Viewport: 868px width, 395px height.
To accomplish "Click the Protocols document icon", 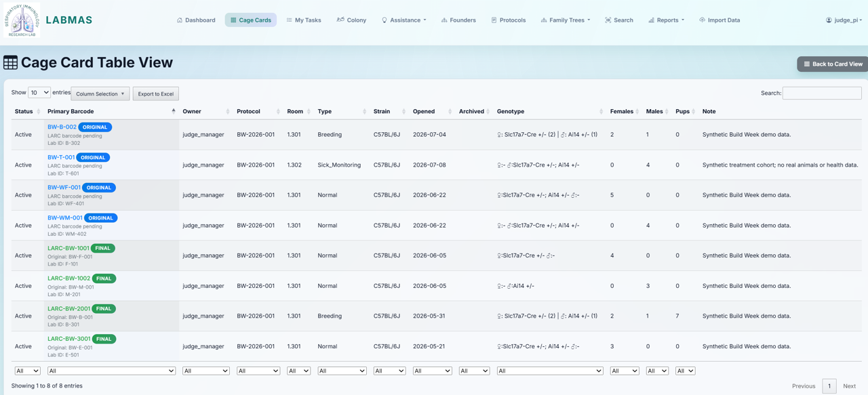I will [494, 20].
